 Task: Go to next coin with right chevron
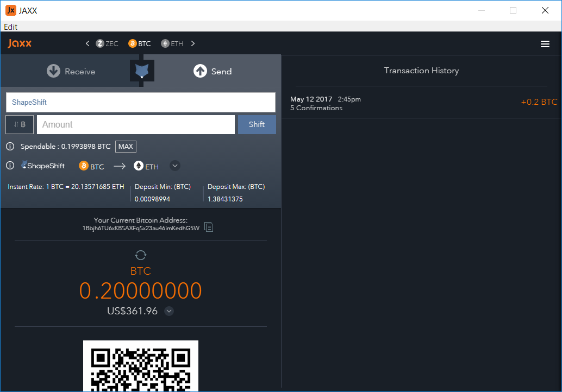tap(193, 43)
